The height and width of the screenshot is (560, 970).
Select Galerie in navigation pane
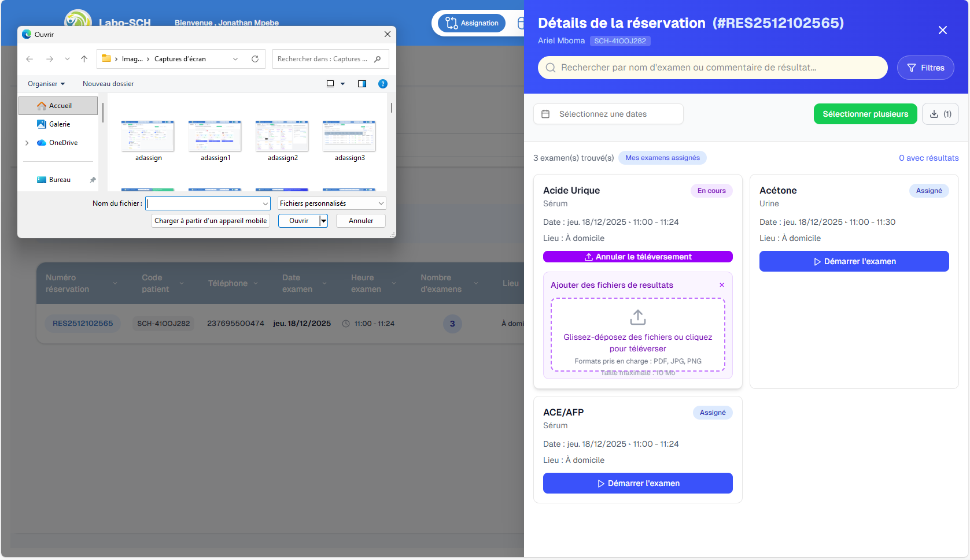pos(59,124)
